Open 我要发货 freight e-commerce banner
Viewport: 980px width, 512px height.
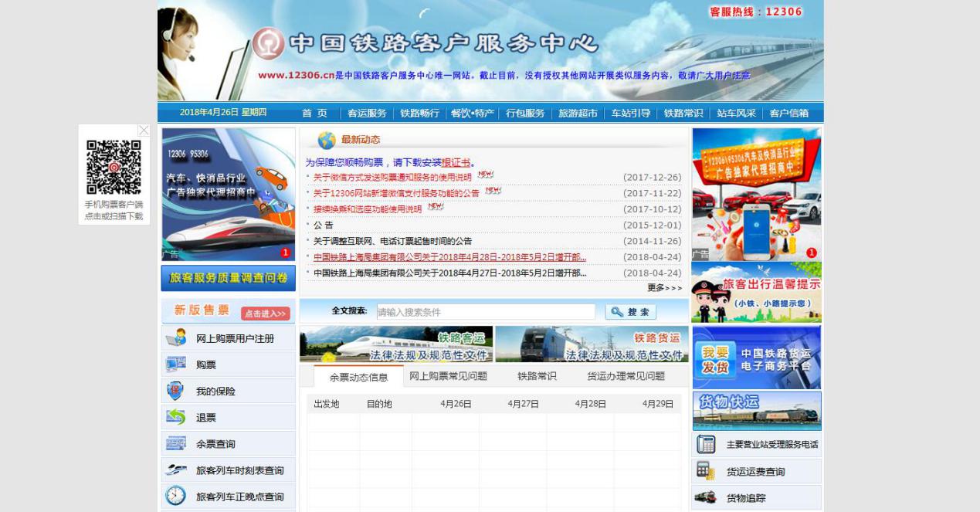pos(757,358)
